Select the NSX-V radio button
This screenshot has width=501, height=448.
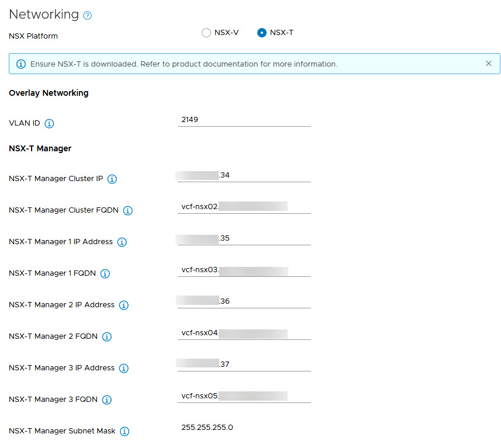click(x=206, y=33)
